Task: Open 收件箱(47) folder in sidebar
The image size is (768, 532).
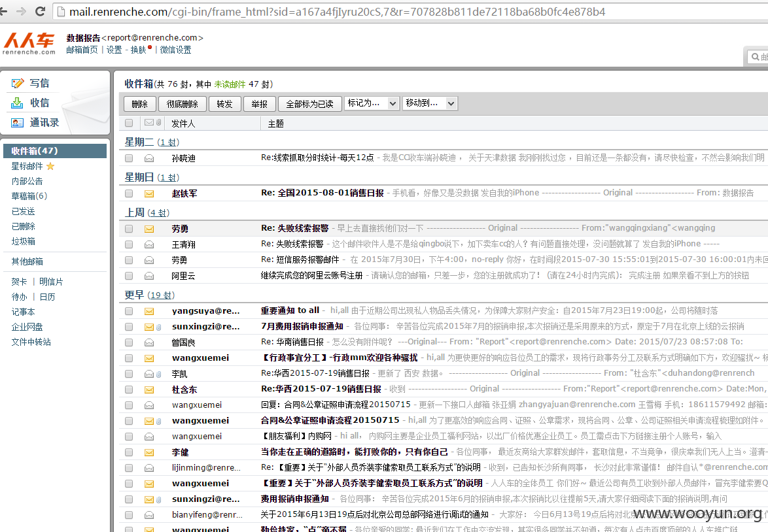Action: pyautogui.click(x=55, y=151)
